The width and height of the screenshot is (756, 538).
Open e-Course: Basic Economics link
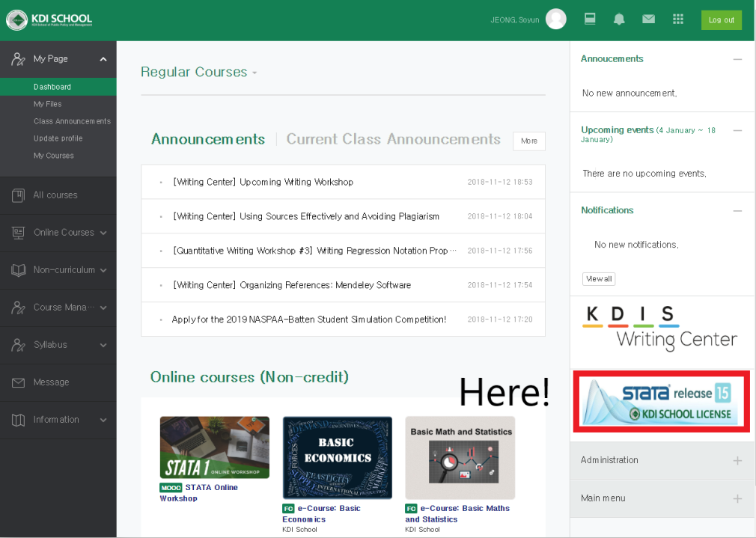(322, 514)
